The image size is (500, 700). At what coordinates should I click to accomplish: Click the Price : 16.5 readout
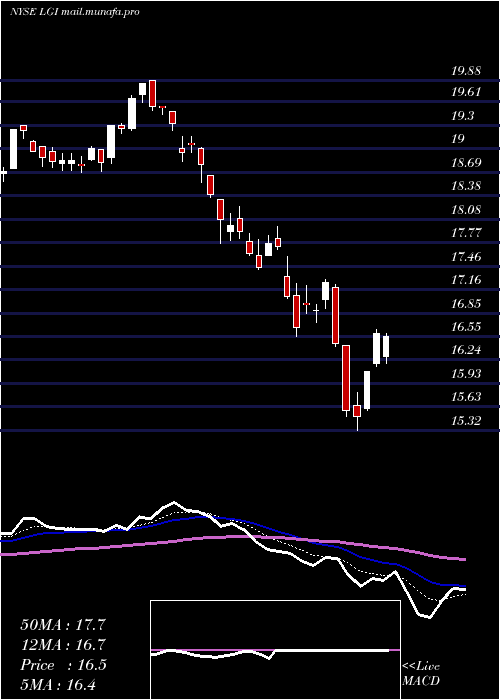pos(63,665)
